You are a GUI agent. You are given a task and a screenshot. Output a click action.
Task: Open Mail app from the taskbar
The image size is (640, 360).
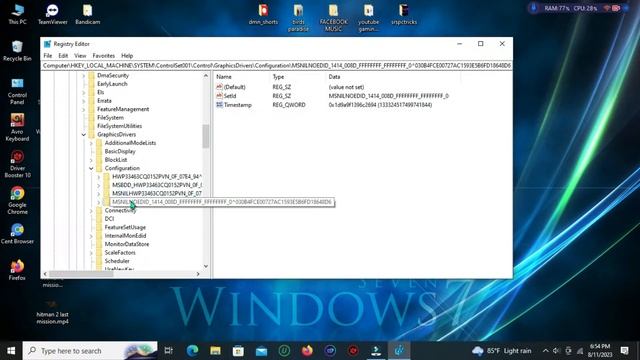261,350
